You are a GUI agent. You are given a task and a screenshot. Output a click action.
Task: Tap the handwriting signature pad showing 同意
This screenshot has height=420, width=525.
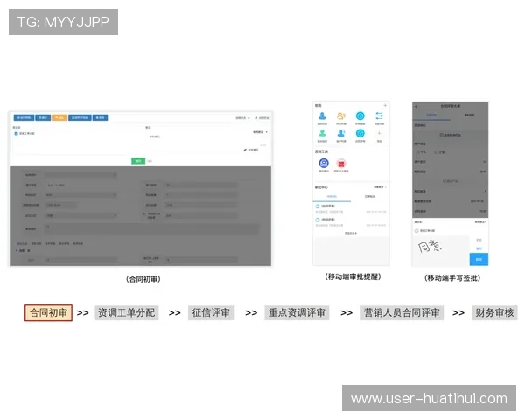pos(441,250)
